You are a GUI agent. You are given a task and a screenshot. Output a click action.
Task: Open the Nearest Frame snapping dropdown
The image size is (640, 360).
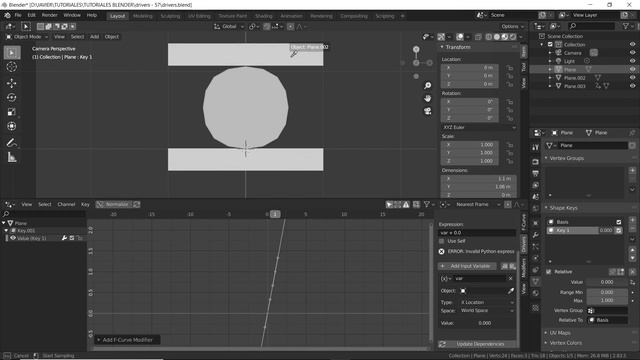[x=477, y=204]
